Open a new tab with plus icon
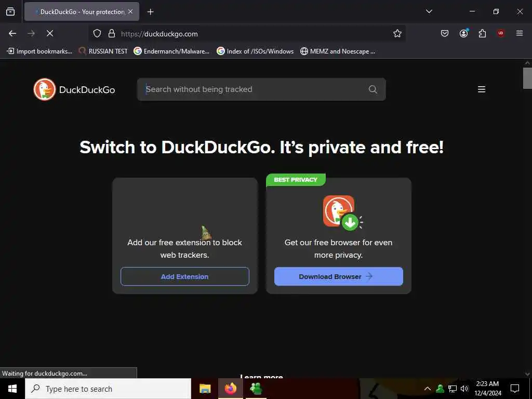 coord(150,12)
